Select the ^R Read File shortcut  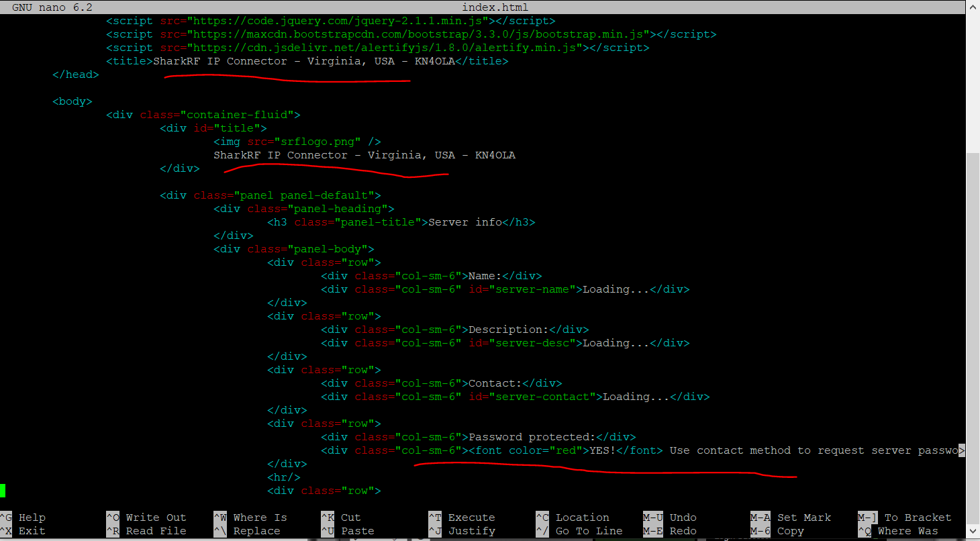[x=146, y=531]
